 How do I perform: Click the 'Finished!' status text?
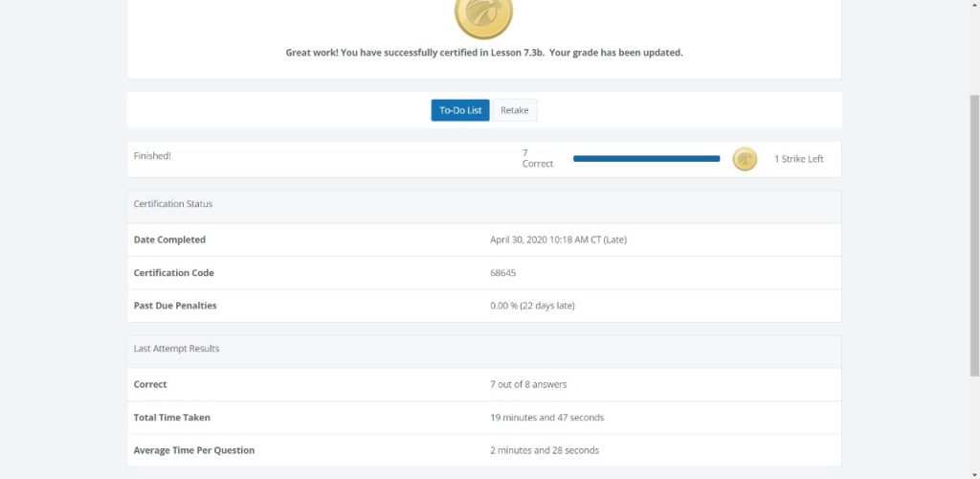pyautogui.click(x=152, y=156)
